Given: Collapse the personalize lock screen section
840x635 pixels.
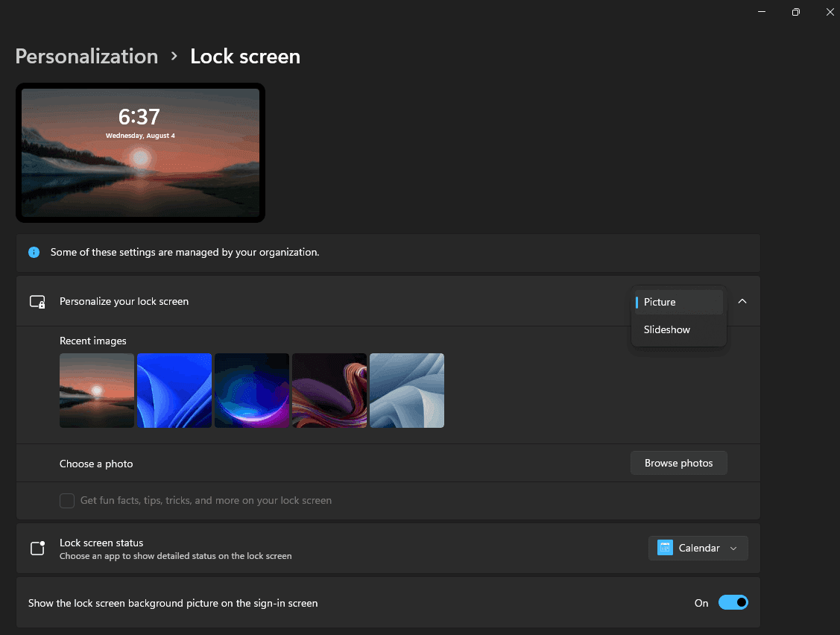Looking at the screenshot, I should click(742, 301).
